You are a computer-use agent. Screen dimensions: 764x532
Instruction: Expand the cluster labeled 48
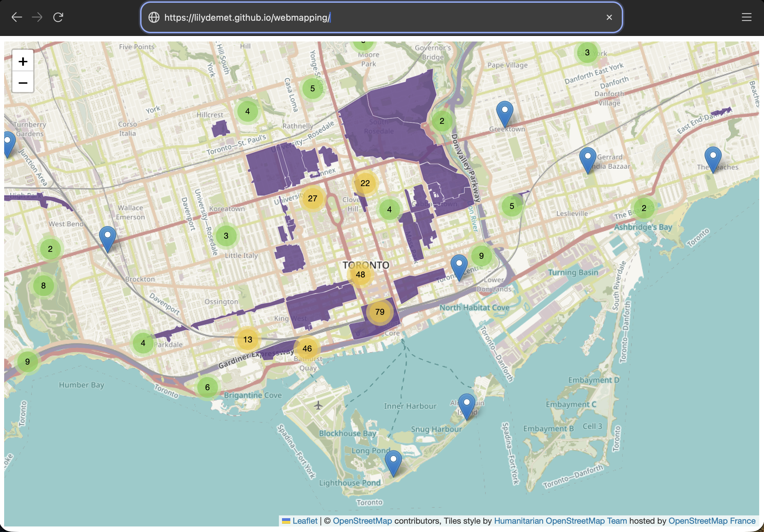360,275
